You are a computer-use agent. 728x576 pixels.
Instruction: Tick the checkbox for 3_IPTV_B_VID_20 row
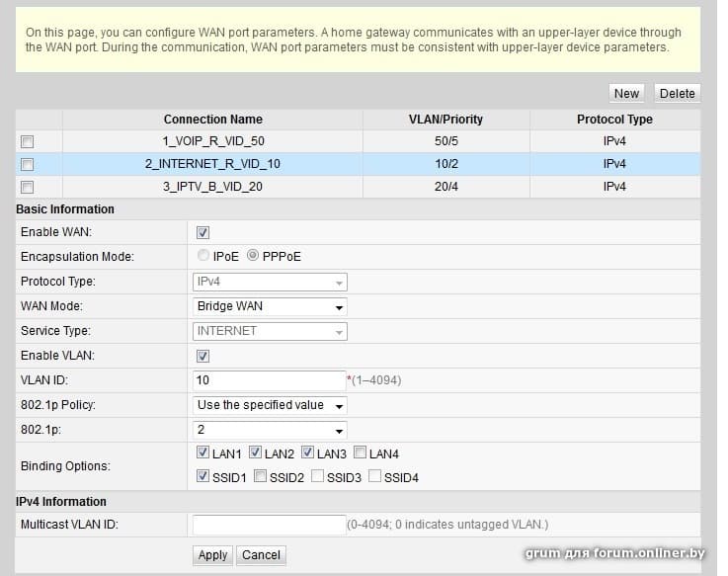point(28,188)
